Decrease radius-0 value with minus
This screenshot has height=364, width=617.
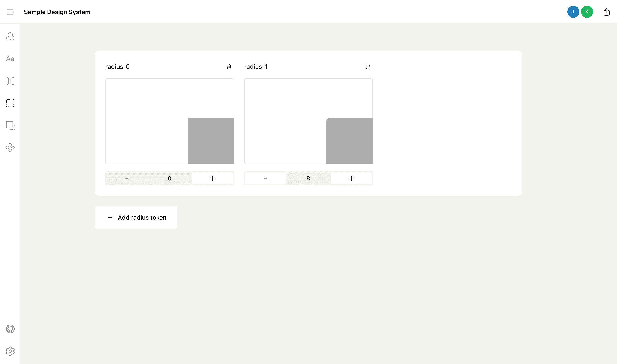coord(127,178)
